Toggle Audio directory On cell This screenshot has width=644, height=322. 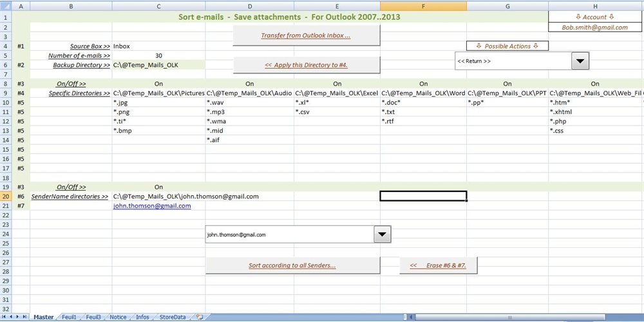tap(250, 84)
